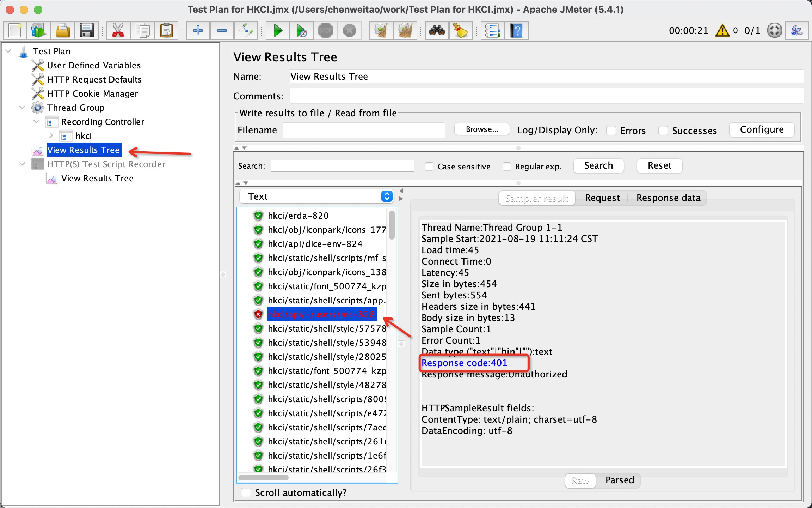Click the Search button

pos(598,165)
